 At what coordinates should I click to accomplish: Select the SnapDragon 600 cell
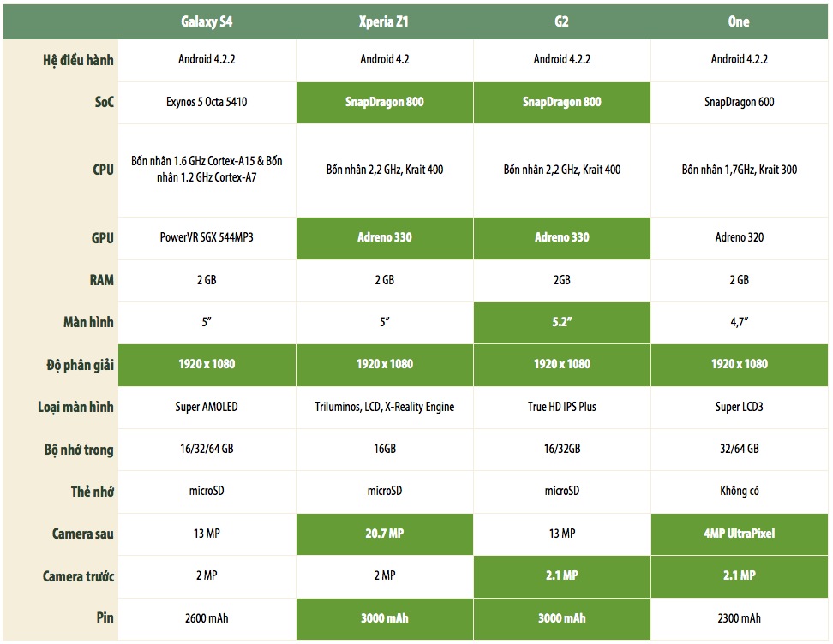(739, 102)
